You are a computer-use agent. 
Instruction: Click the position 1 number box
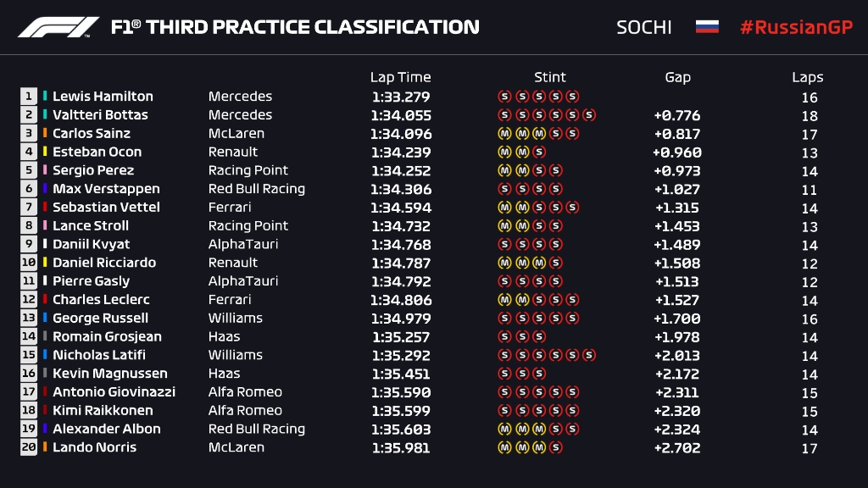point(29,97)
